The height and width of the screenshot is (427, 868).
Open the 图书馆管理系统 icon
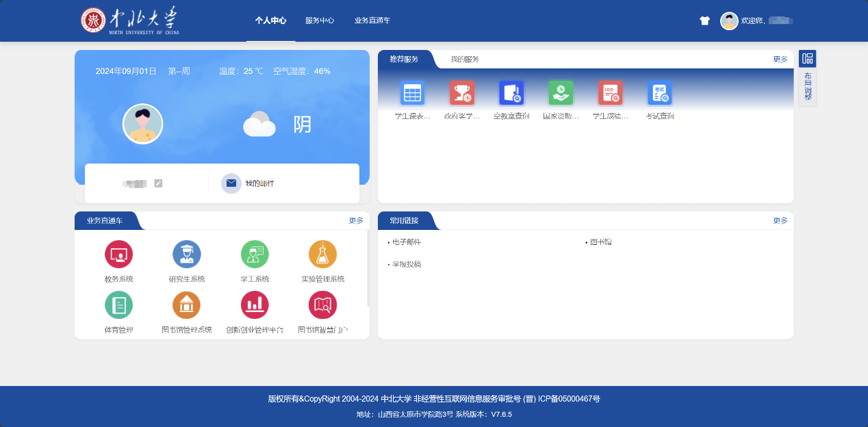(186, 305)
